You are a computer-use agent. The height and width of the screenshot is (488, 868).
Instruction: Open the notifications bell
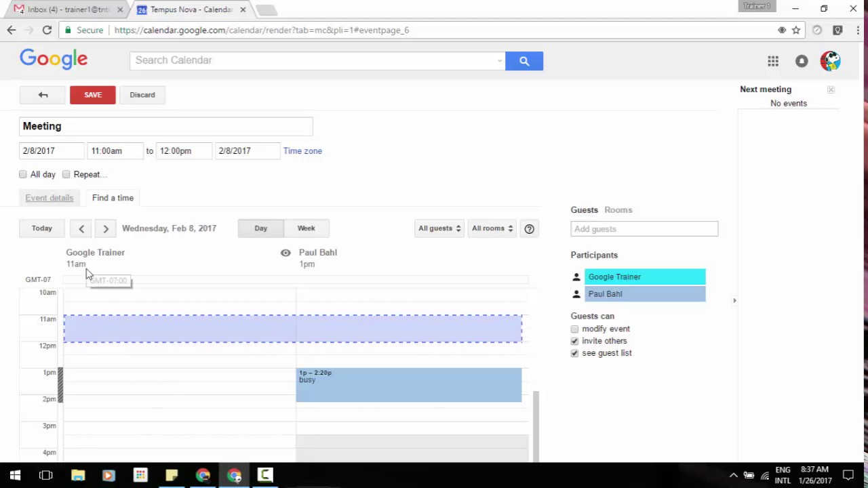(802, 61)
